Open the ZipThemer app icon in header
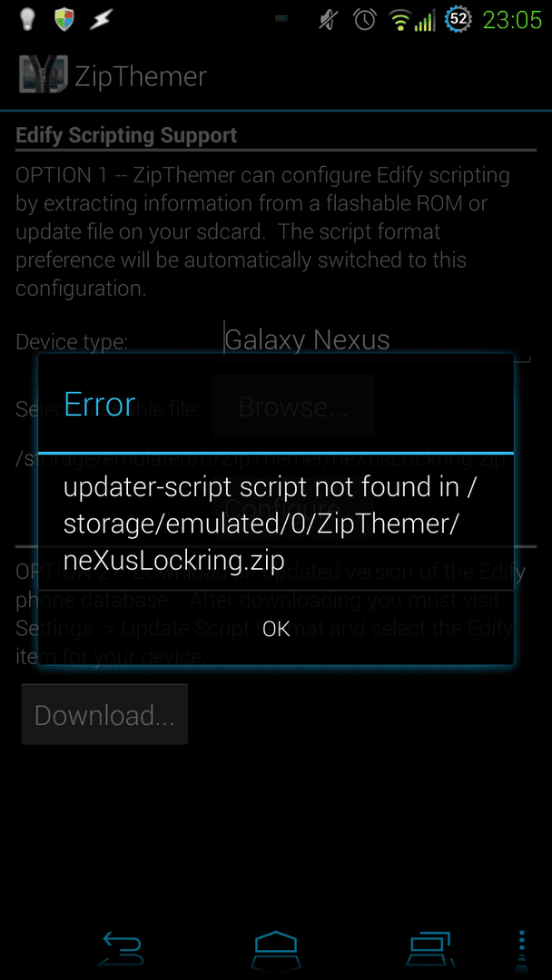 42,75
